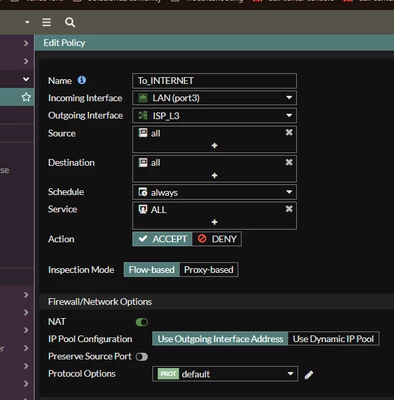394x400 pixels.
Task: Click the ALL service icon in Service
Action: pos(143,209)
